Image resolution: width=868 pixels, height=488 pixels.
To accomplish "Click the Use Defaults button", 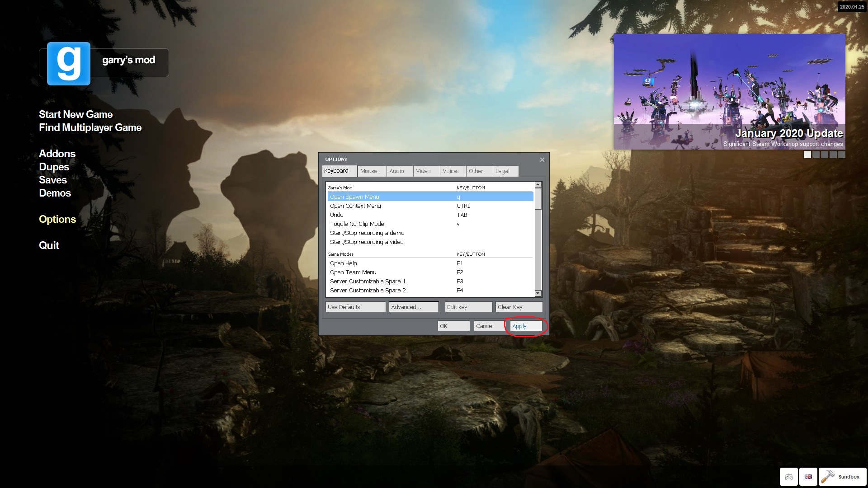I will coord(355,307).
